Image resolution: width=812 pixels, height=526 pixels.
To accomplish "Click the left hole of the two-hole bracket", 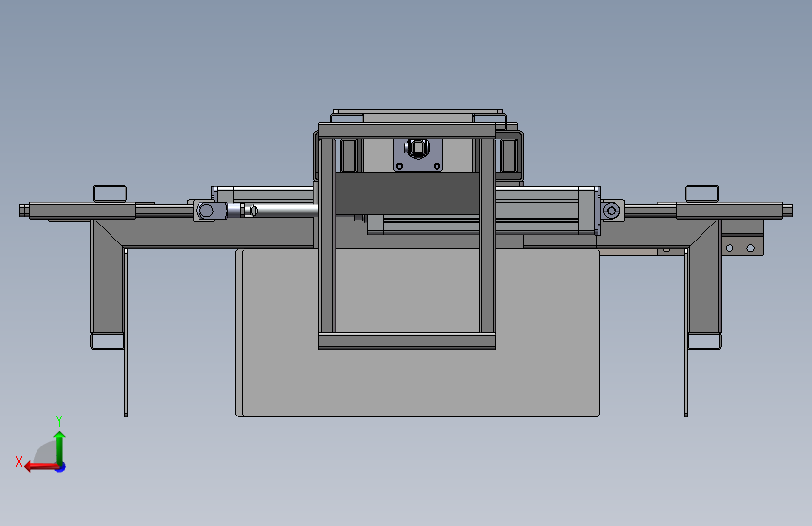I will tap(730, 249).
